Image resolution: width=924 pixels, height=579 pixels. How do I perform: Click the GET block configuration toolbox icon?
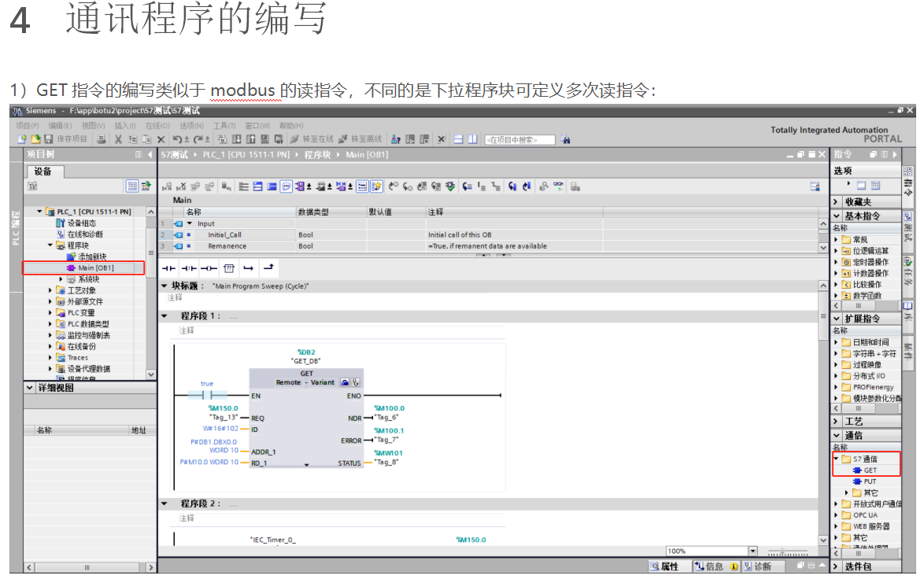(345, 382)
